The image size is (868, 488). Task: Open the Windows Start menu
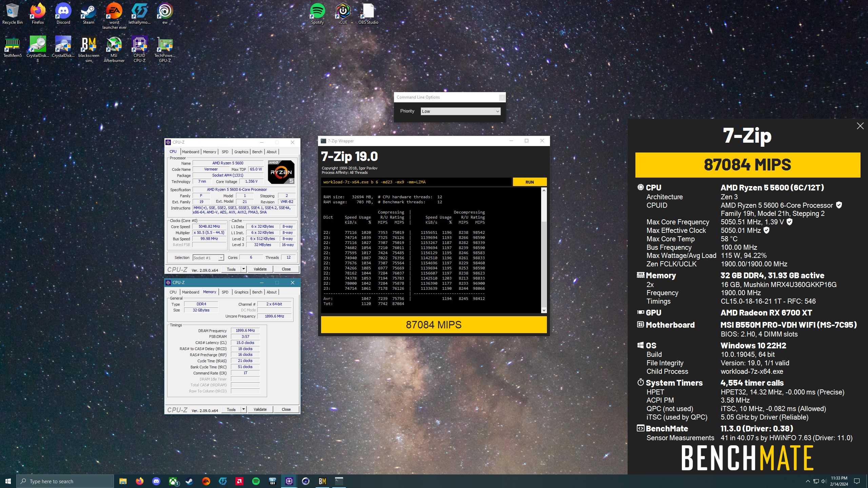[x=8, y=481]
